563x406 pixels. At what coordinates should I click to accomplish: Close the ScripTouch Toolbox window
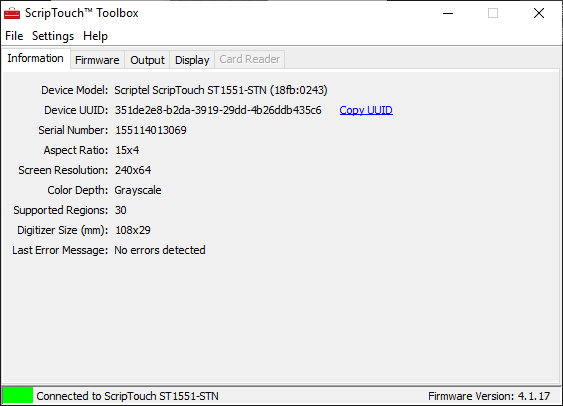click(539, 14)
